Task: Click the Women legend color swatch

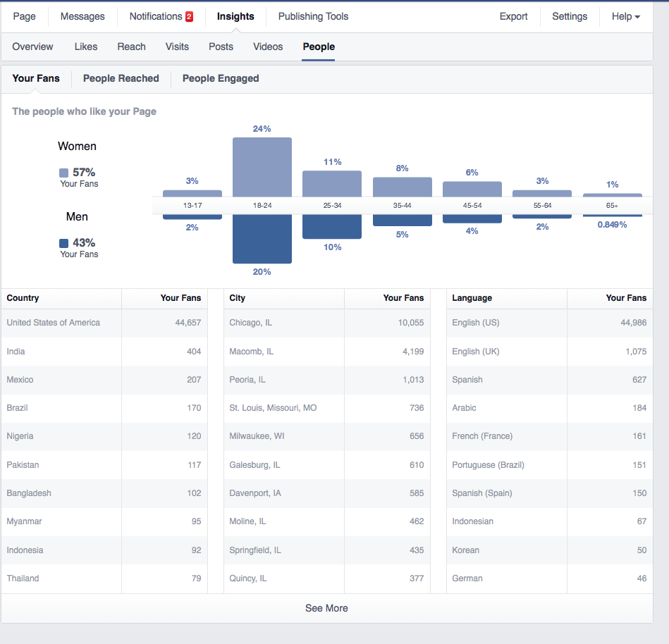Action: pos(64,173)
